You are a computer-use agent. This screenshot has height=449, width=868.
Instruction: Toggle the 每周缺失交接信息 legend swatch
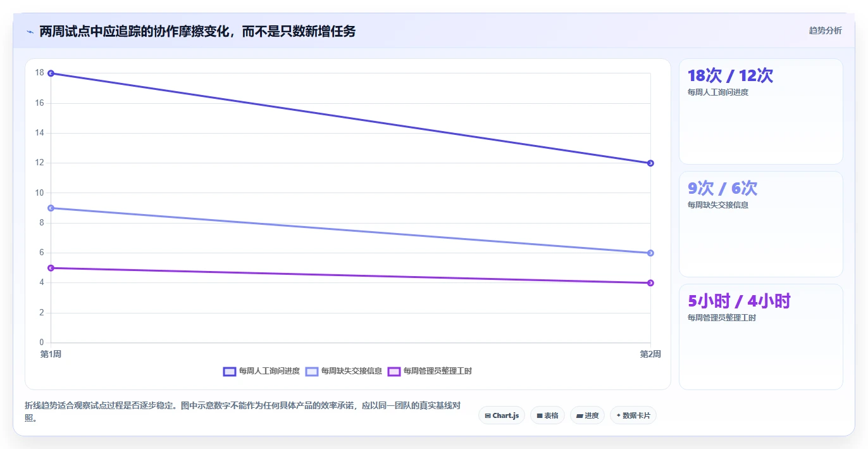(x=312, y=371)
